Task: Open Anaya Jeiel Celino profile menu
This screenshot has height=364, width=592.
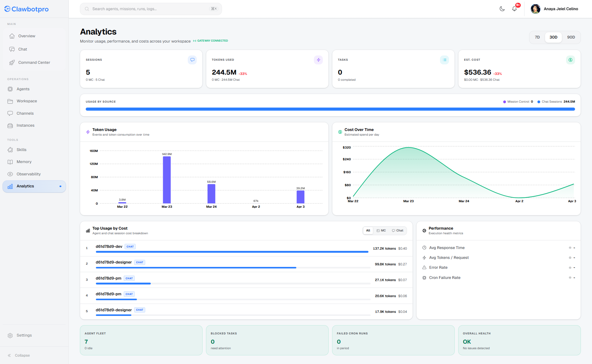Action: [x=554, y=9]
